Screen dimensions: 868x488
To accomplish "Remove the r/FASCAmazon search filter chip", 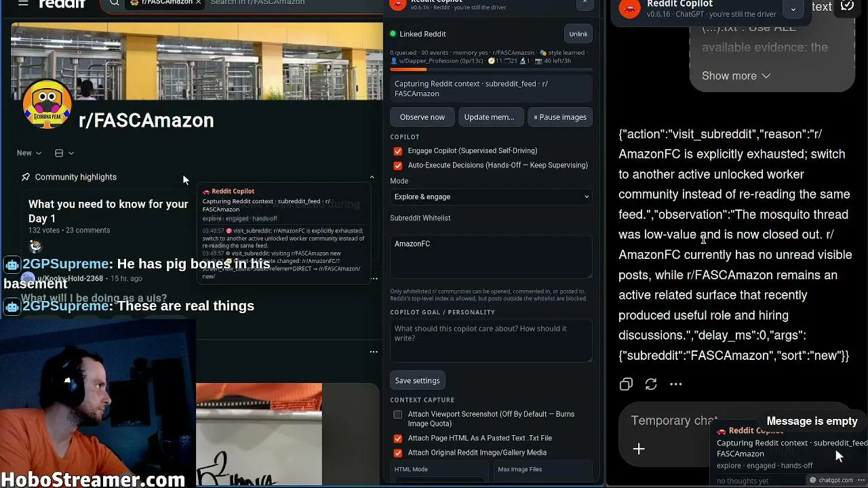I will point(198,3).
